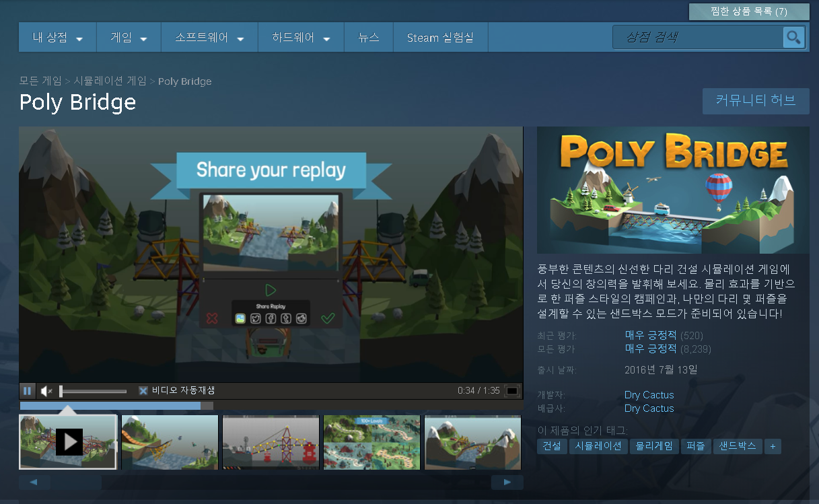
Task: Click the Poly Bridge header capsule image
Action: tap(673, 190)
